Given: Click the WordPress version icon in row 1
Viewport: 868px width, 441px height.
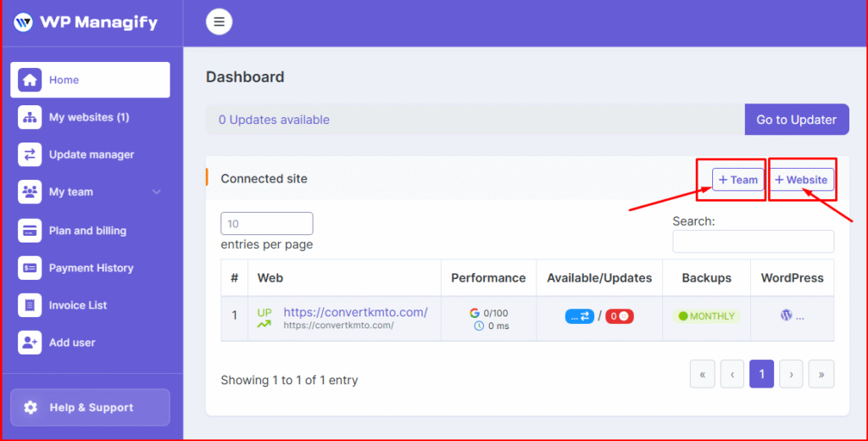Looking at the screenshot, I should (x=786, y=315).
